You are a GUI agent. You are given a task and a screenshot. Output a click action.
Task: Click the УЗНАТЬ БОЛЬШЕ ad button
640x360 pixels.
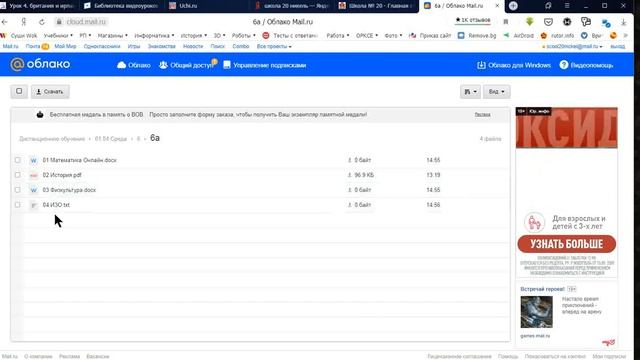[x=567, y=244]
